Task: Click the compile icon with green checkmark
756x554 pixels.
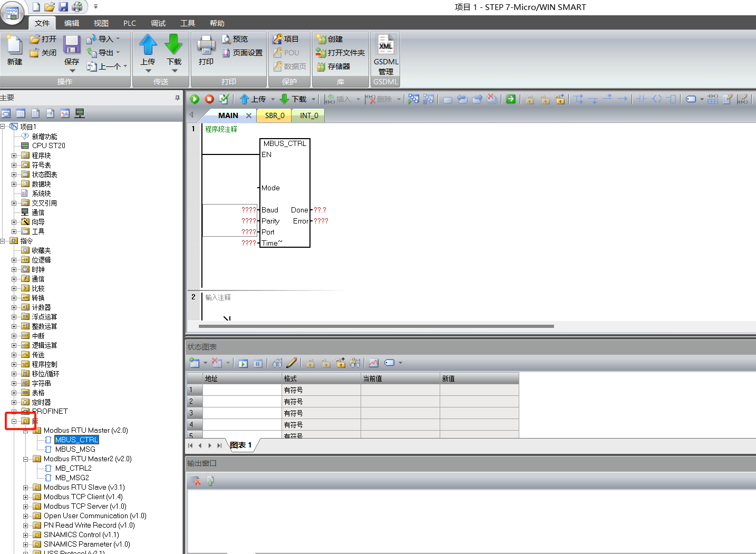Action: [x=224, y=99]
